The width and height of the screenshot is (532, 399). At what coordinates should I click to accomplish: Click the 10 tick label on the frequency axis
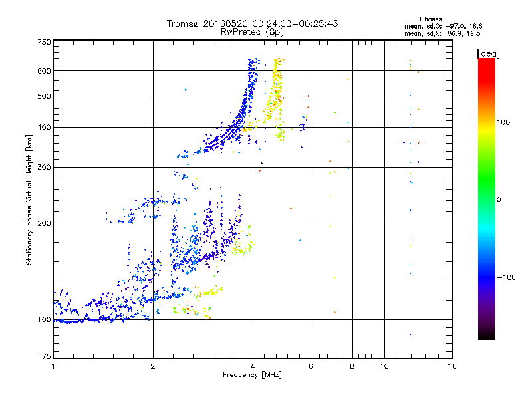[x=384, y=366]
